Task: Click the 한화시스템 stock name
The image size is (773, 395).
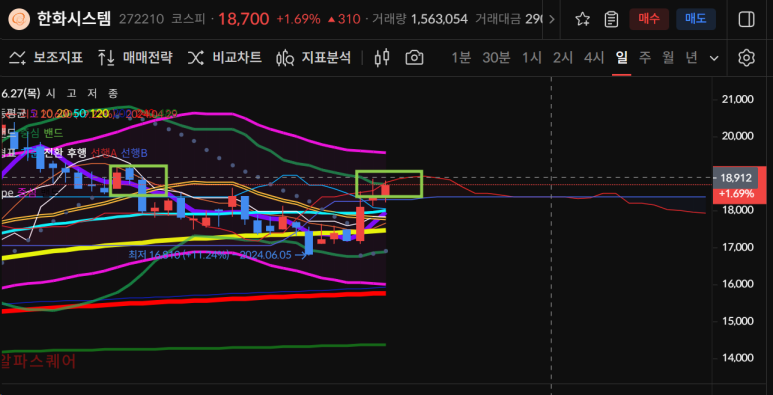Action: tap(74, 20)
